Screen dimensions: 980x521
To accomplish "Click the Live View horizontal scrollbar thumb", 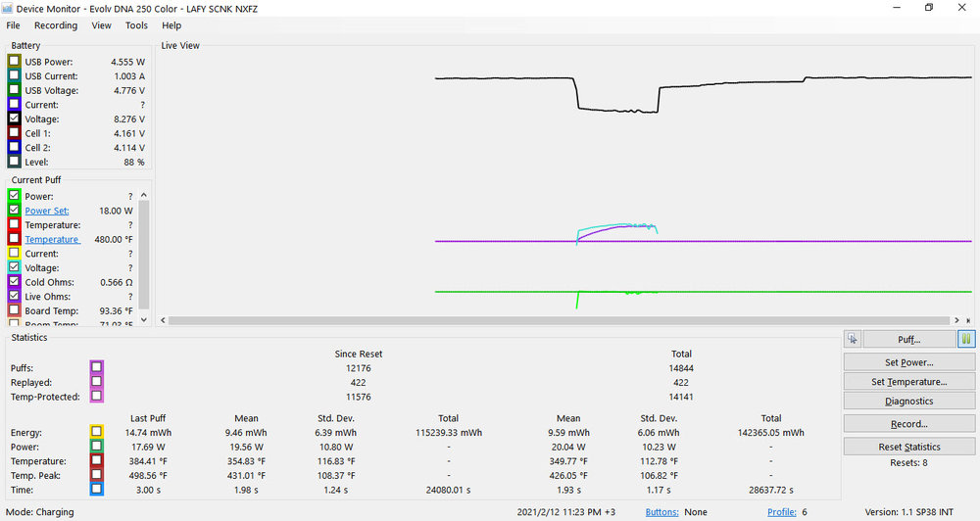I will [560, 320].
